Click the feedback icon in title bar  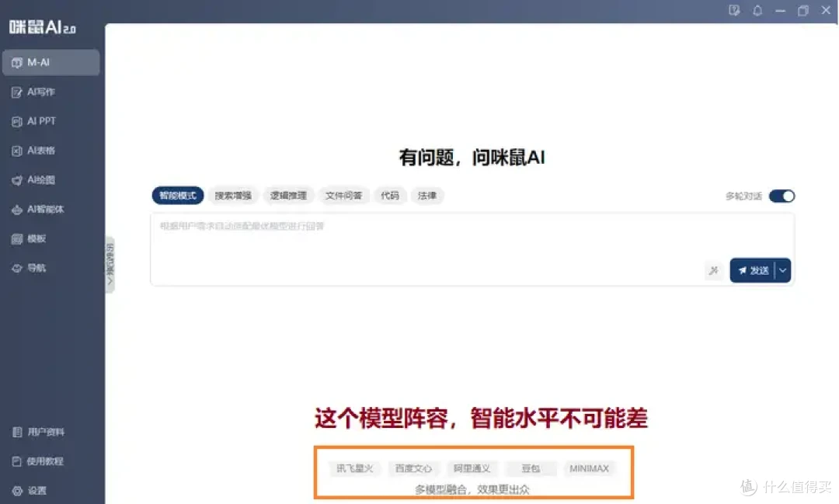pyautogui.click(x=734, y=10)
